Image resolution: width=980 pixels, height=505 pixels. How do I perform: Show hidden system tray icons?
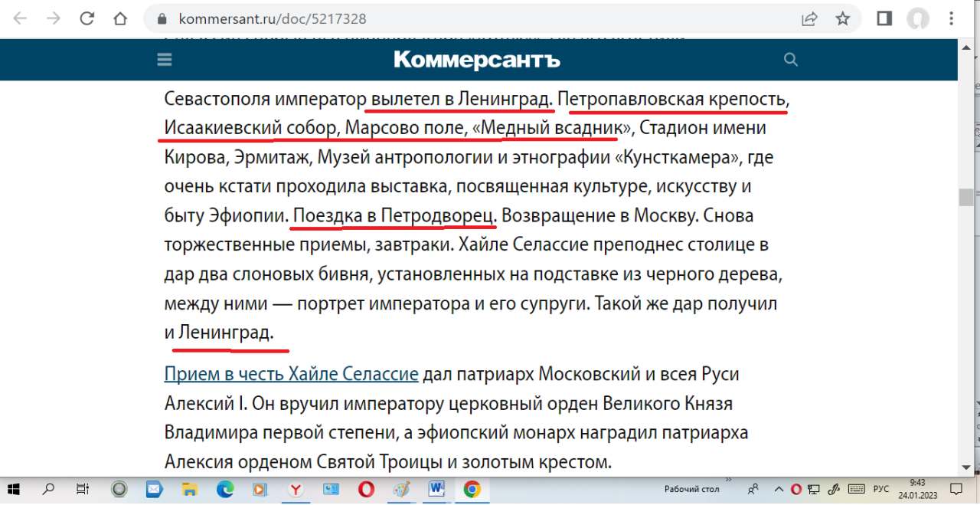pos(779,489)
